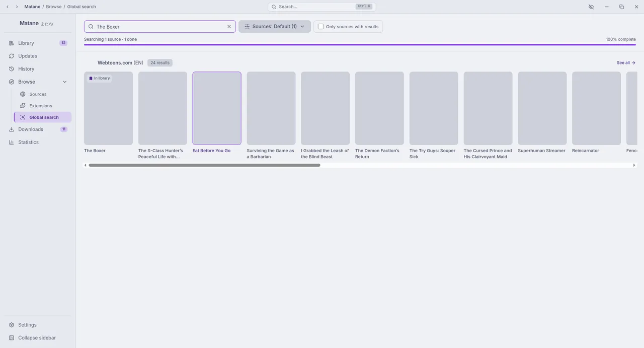Open Settings in the sidebar

38,325
